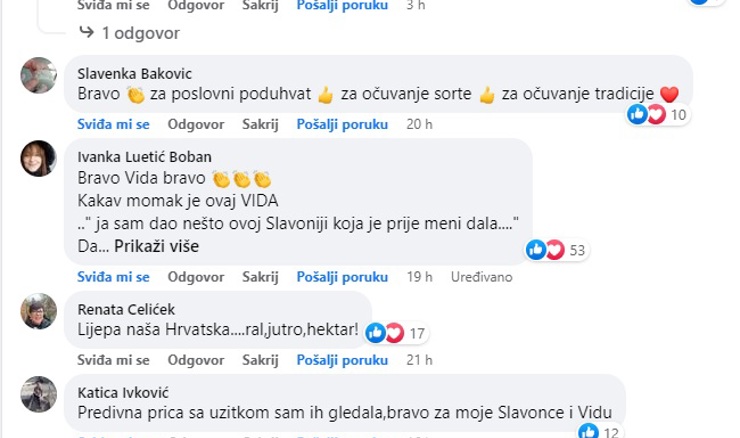Like Ivanka Luetić Boban's comment
Image resolution: width=740 pixels, height=438 pixels.
(x=113, y=277)
